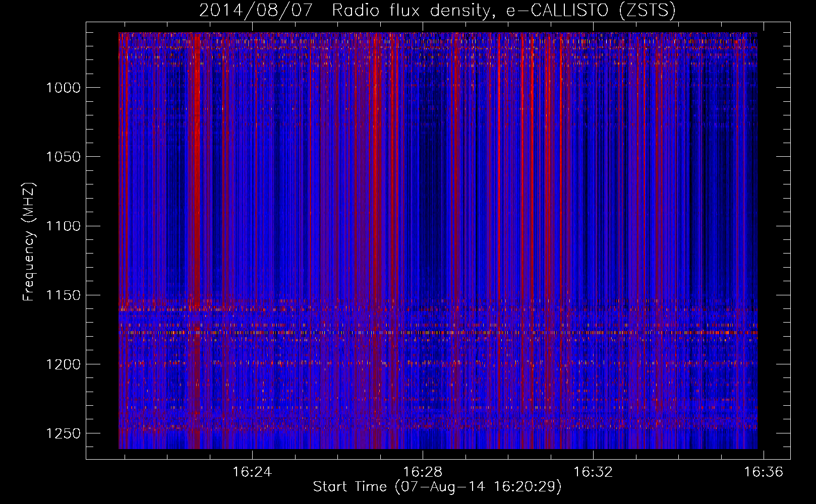
Task: Click the 16:28 time tick label
Action: click(x=423, y=472)
